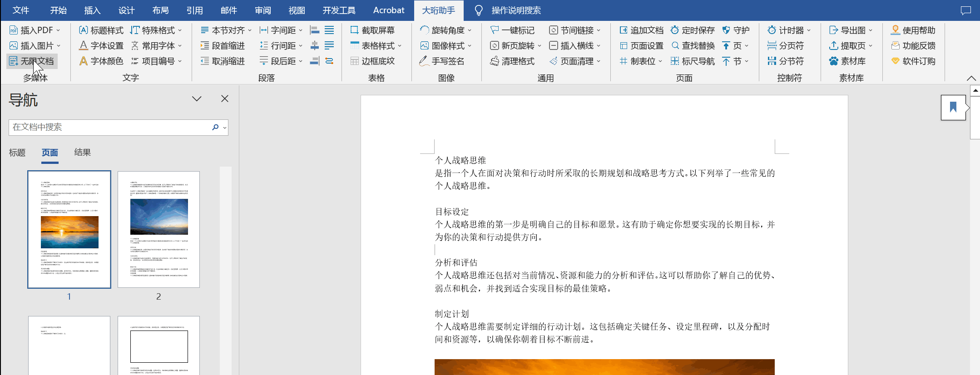This screenshot has height=375, width=980.
Task: Click justify text lines icon
Action: click(x=329, y=30)
